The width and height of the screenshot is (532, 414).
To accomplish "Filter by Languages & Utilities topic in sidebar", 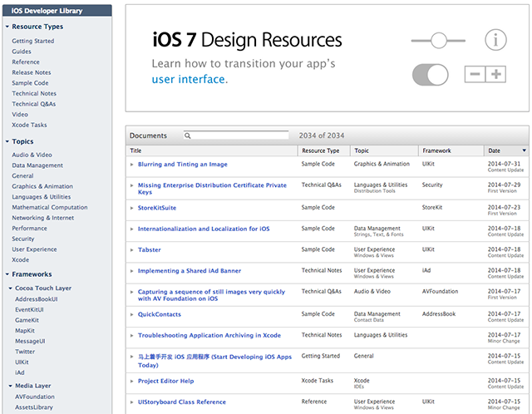I will point(41,197).
